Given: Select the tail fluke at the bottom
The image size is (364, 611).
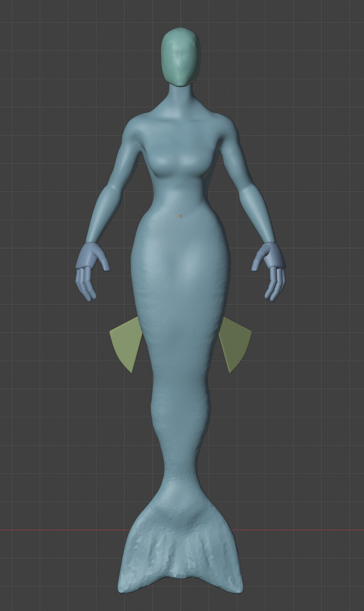Looking at the screenshot, I should [181, 542].
